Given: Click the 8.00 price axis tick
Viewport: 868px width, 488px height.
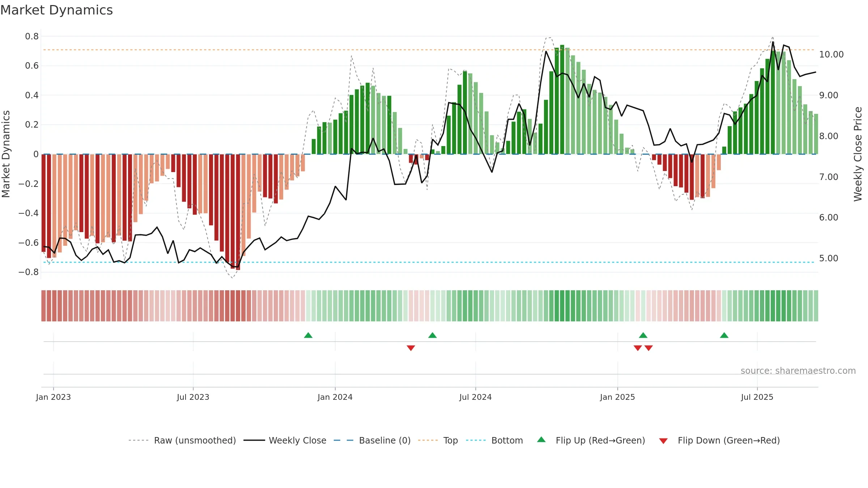Looking at the screenshot, I should [829, 136].
